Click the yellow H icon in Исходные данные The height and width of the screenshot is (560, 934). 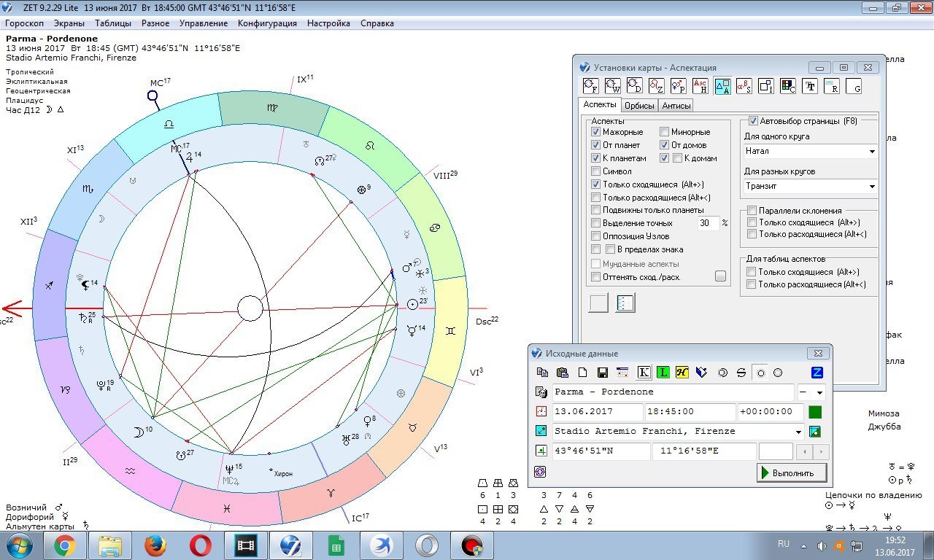pyautogui.click(x=682, y=373)
